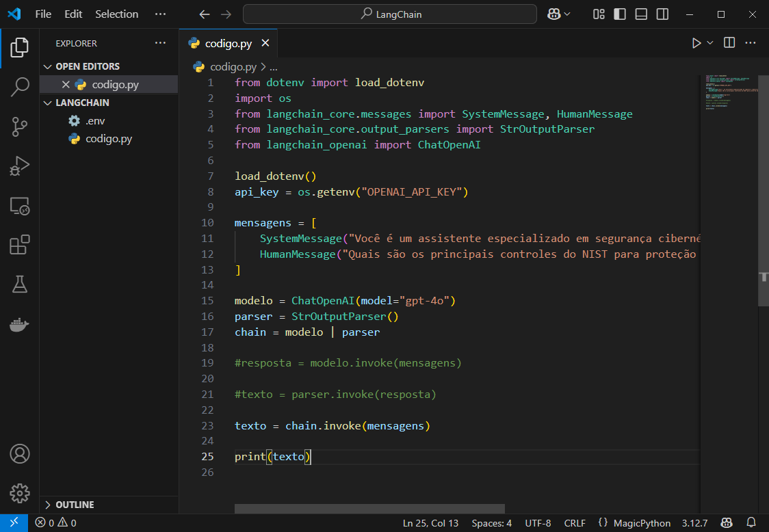
Task: Open the Testing flask view
Action: click(x=20, y=284)
